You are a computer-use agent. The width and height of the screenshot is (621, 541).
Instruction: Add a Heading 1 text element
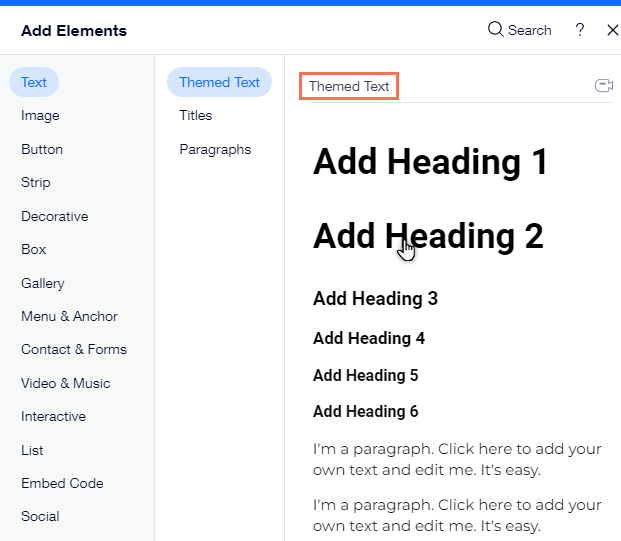(x=430, y=162)
